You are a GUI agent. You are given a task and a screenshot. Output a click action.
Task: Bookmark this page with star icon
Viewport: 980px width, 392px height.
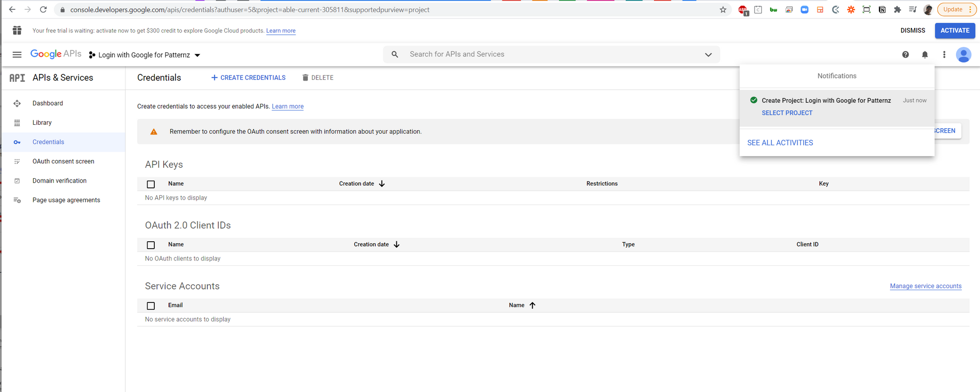(x=723, y=10)
